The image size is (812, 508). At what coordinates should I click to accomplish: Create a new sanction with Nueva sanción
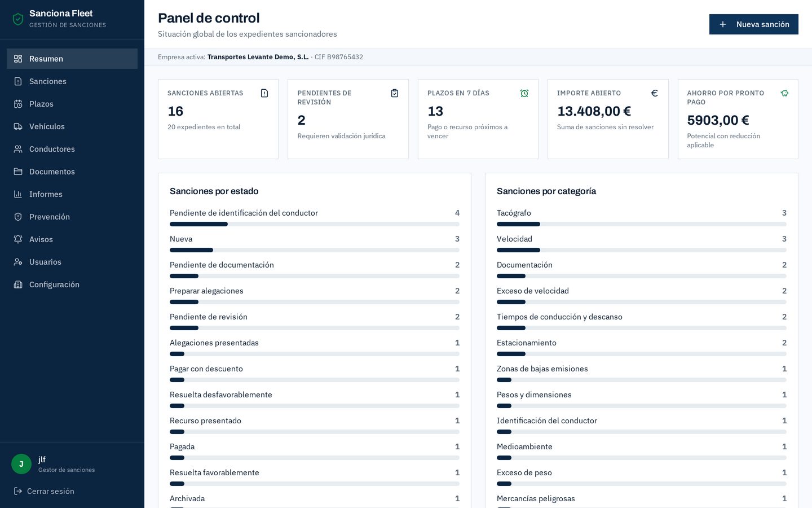click(754, 24)
